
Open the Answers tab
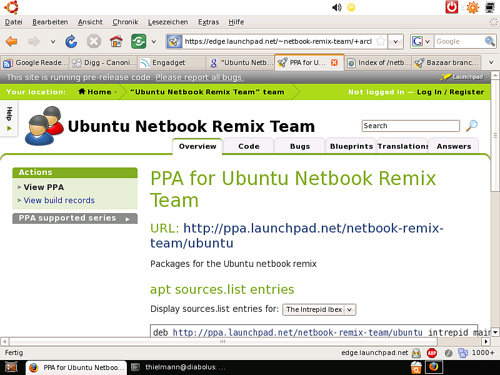[x=454, y=146]
